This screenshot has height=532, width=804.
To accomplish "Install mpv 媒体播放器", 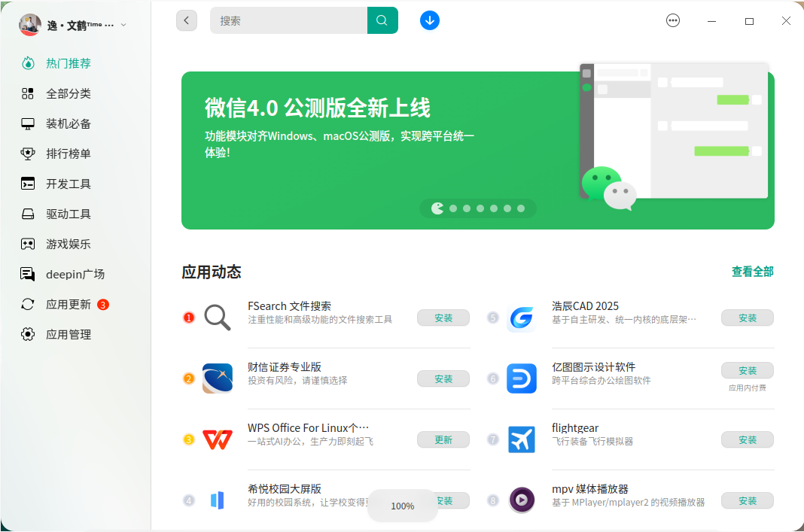I will [748, 500].
